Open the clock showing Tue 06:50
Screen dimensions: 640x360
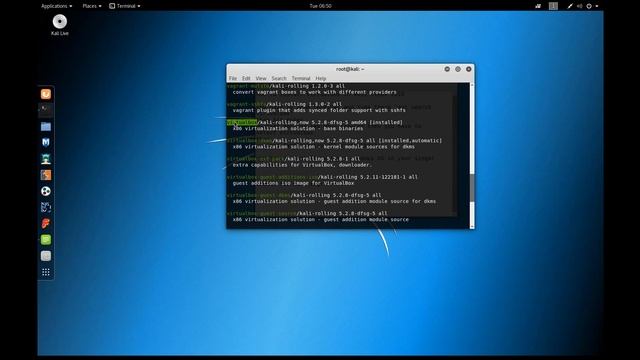pyautogui.click(x=320, y=6)
